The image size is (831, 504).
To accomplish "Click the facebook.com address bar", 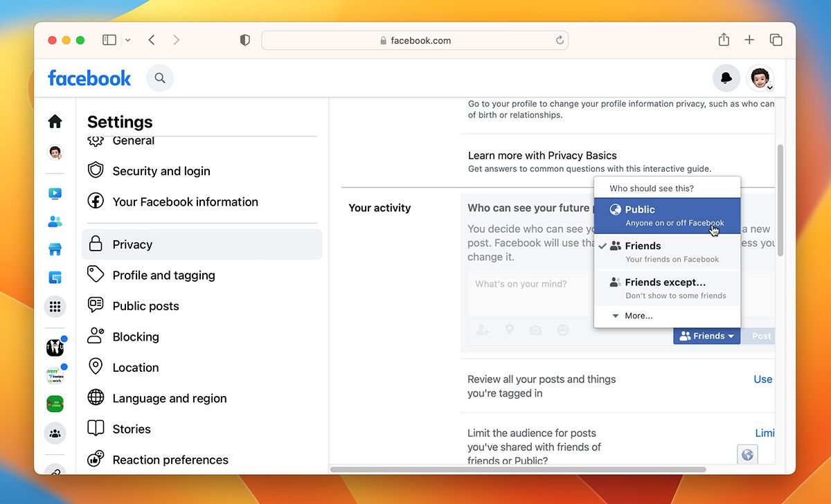I will click(x=415, y=40).
